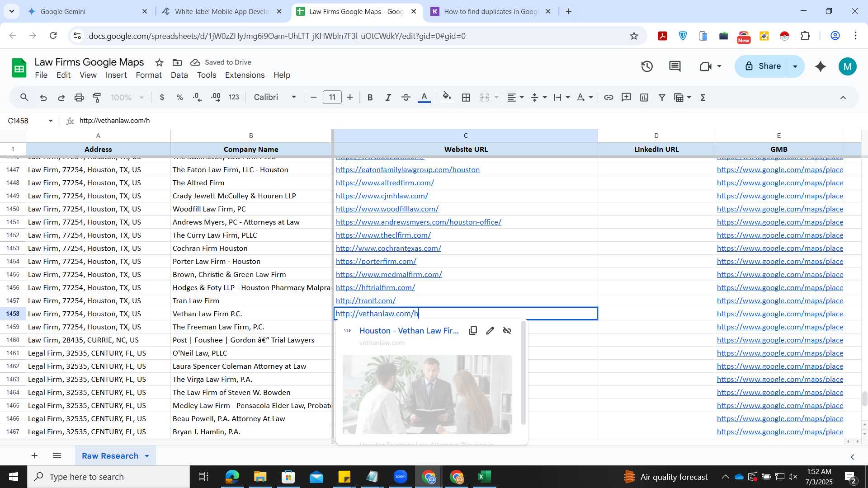Image resolution: width=868 pixels, height=488 pixels.
Task: Open the Data menu
Action: point(179,75)
